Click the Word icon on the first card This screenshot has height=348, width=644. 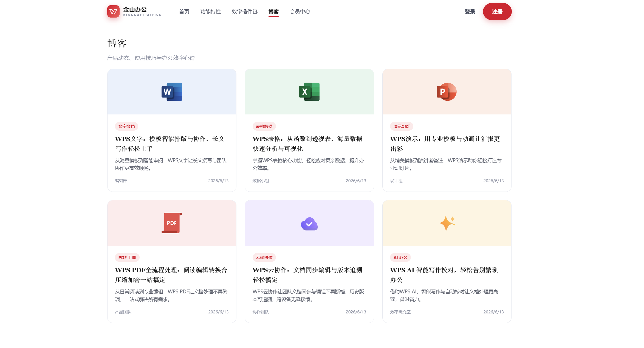[x=172, y=92]
